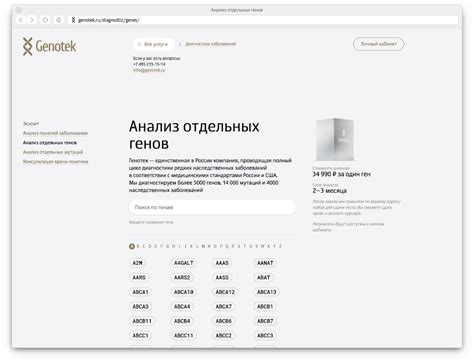Click the "Поиск по генам" search field
The height and width of the screenshot is (362, 474).
click(212, 207)
